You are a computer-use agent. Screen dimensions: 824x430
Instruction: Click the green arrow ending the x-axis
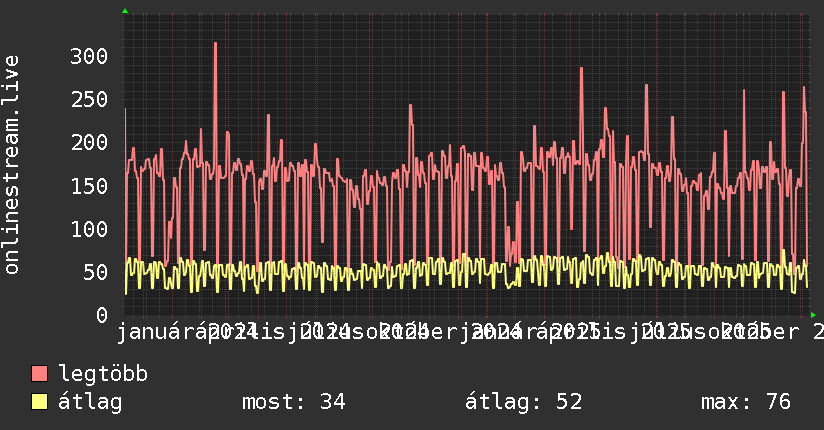(x=813, y=315)
